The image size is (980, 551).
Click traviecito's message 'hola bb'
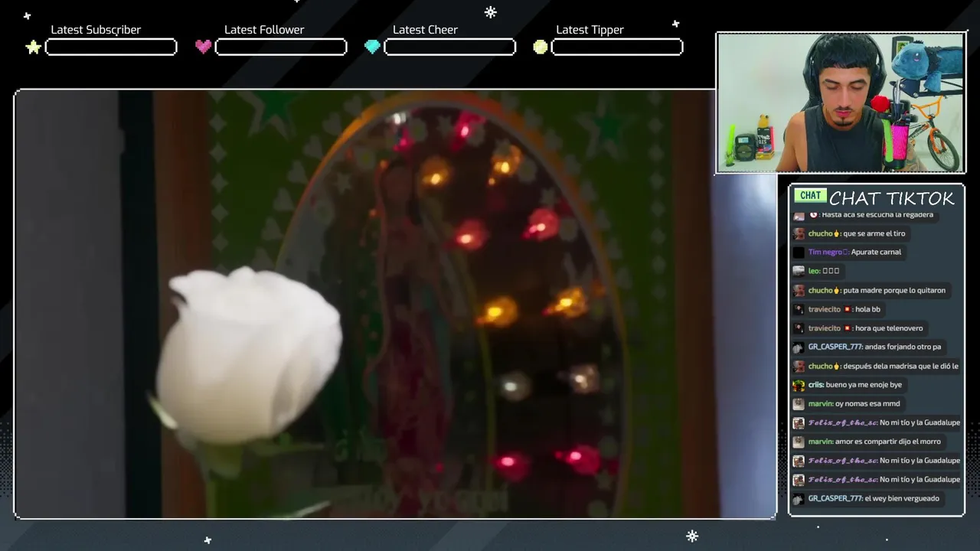[867, 309]
